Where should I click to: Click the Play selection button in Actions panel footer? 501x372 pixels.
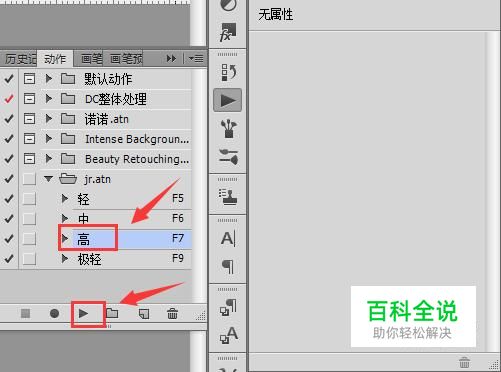[83, 313]
